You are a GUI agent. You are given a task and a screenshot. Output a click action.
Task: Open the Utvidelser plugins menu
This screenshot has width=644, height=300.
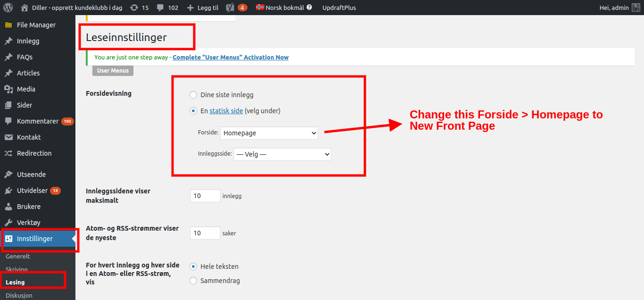pos(32,191)
